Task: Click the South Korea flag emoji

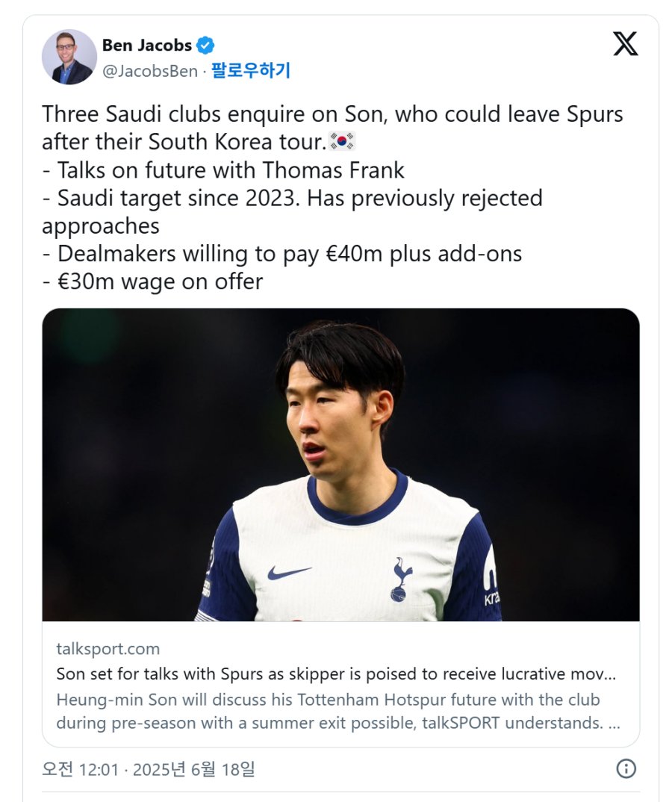Action: tap(343, 140)
